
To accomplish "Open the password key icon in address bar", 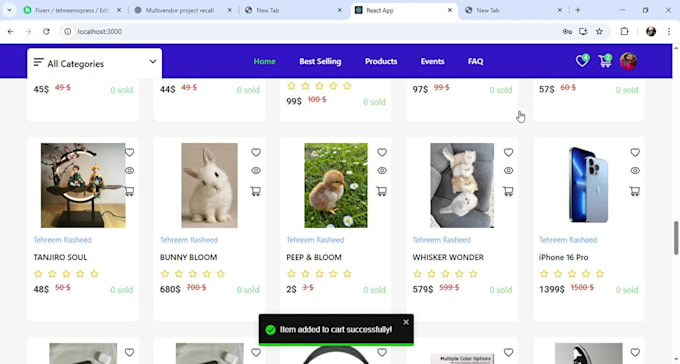I will 567,31.
